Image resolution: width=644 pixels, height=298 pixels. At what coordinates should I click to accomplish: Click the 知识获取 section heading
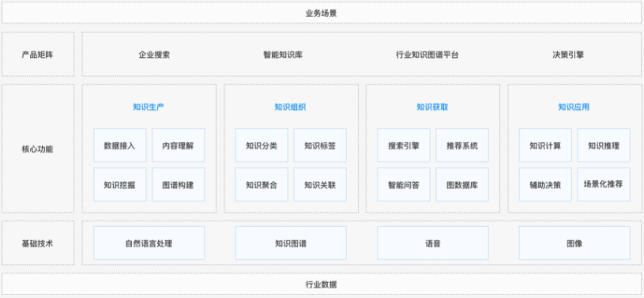tap(432, 107)
